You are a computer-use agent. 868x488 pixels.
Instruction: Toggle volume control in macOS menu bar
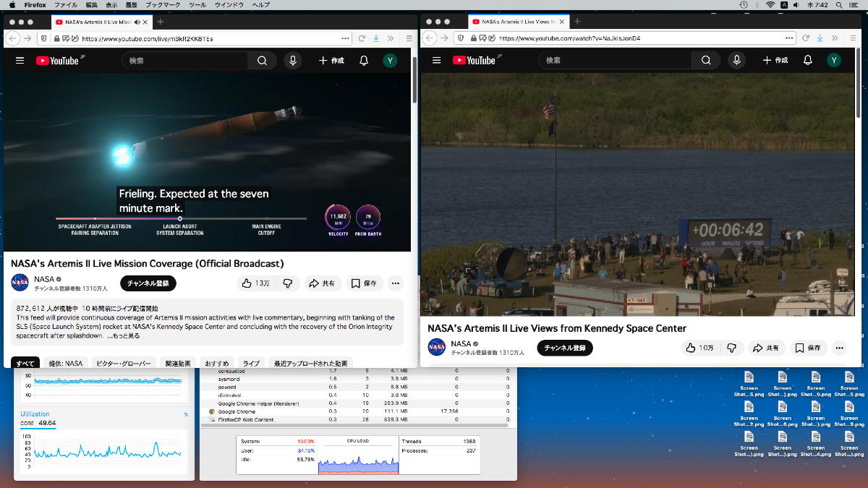click(796, 5)
